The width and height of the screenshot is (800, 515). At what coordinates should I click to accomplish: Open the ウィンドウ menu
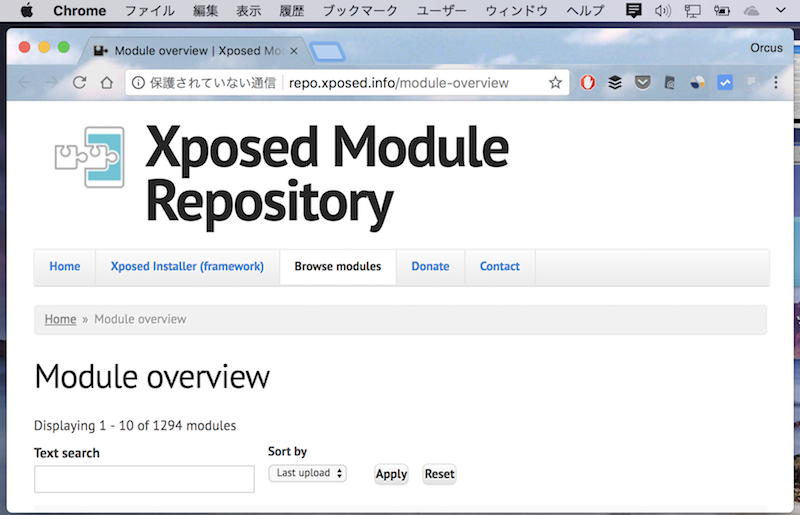(x=516, y=10)
